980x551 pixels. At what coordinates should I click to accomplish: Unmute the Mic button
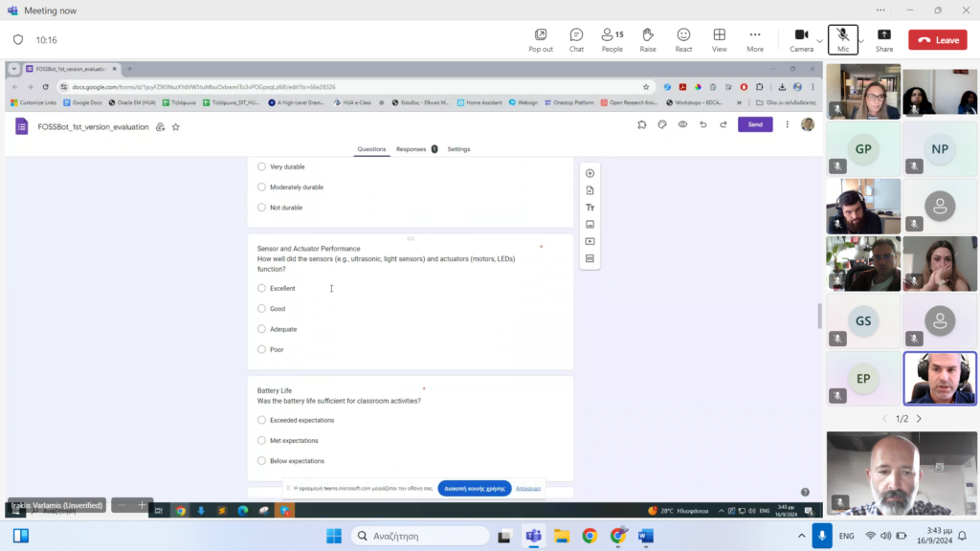(842, 40)
